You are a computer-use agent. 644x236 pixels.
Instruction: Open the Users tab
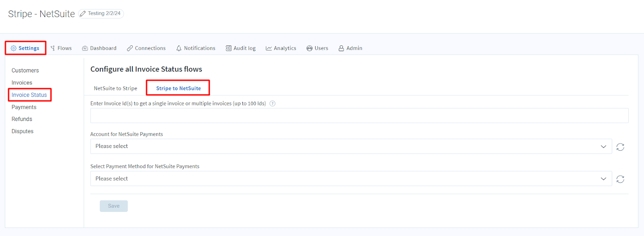(318, 48)
